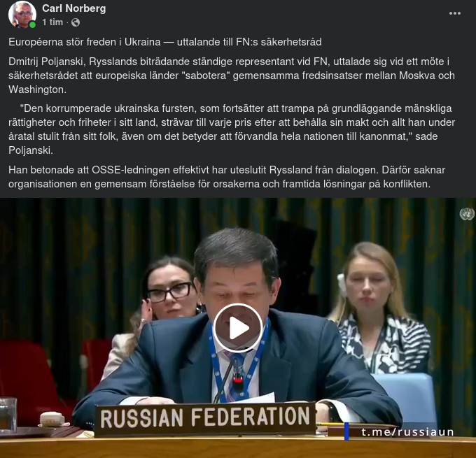
Task: Click the headline "Européerna stör freden i Ukraina"
Action: (85, 41)
